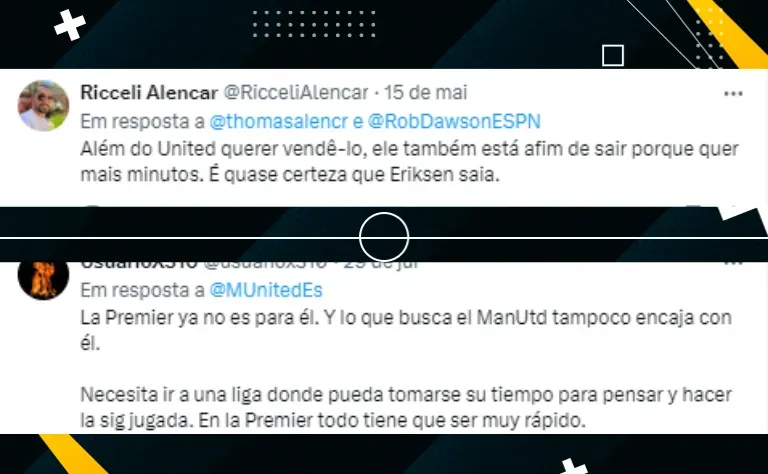Click the paragraph starting Necesita ir a una liga
This screenshot has height=474, width=768.
(x=406, y=407)
